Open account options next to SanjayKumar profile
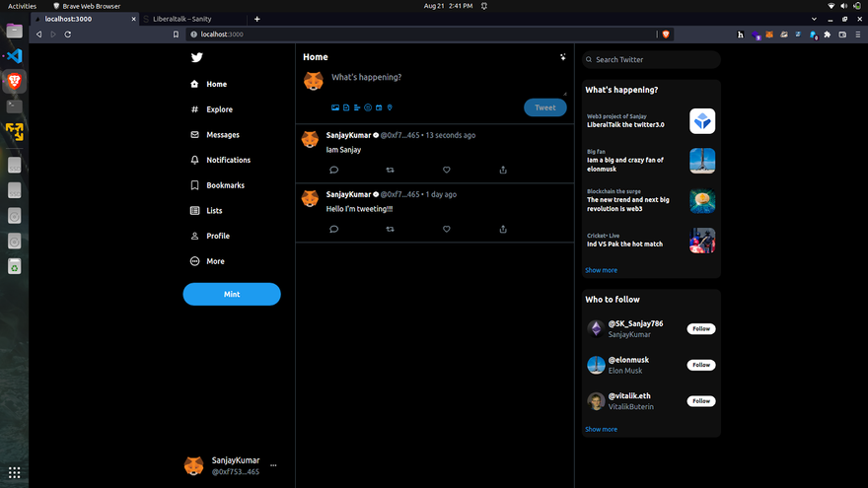The image size is (868, 488). coord(273,465)
